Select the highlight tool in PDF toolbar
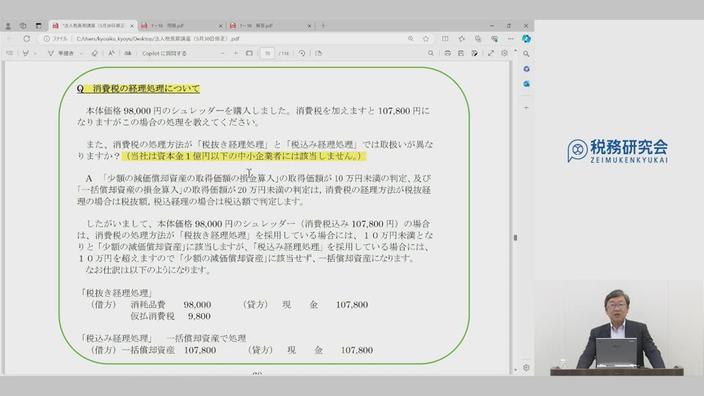The width and height of the screenshot is (704, 396). (x=26, y=53)
